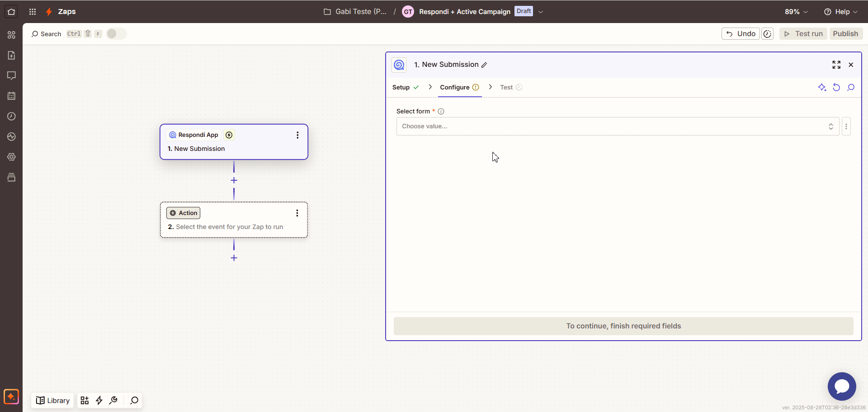Viewport: 868px width, 412px height.
Task: Open the sidebar versions stack icon
Action: pos(11,177)
